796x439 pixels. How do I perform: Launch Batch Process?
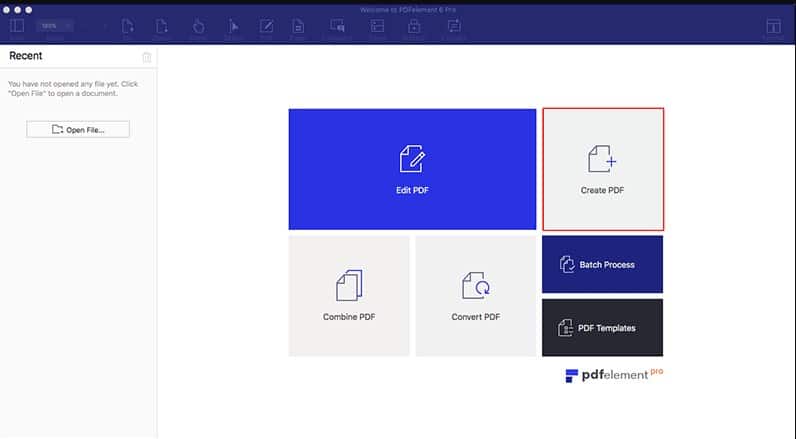(602, 264)
